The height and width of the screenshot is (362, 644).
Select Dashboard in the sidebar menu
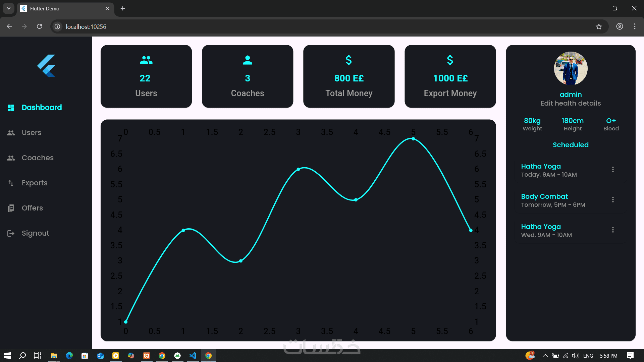click(42, 108)
